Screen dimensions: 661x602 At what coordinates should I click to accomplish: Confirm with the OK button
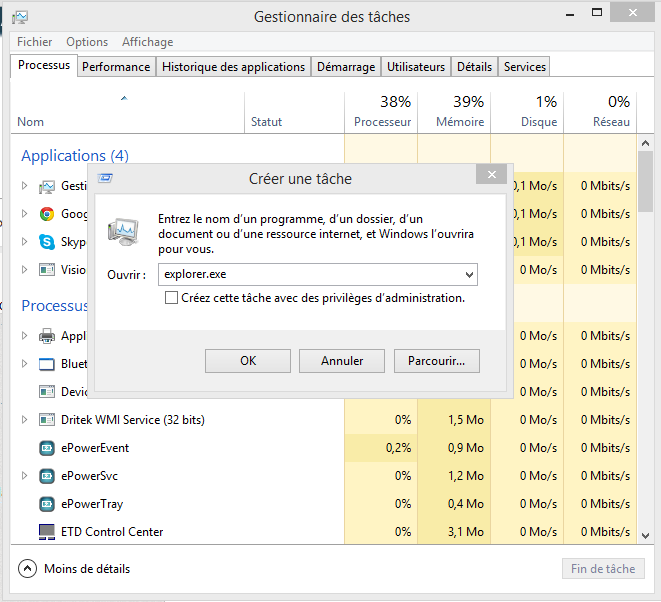pyautogui.click(x=248, y=361)
